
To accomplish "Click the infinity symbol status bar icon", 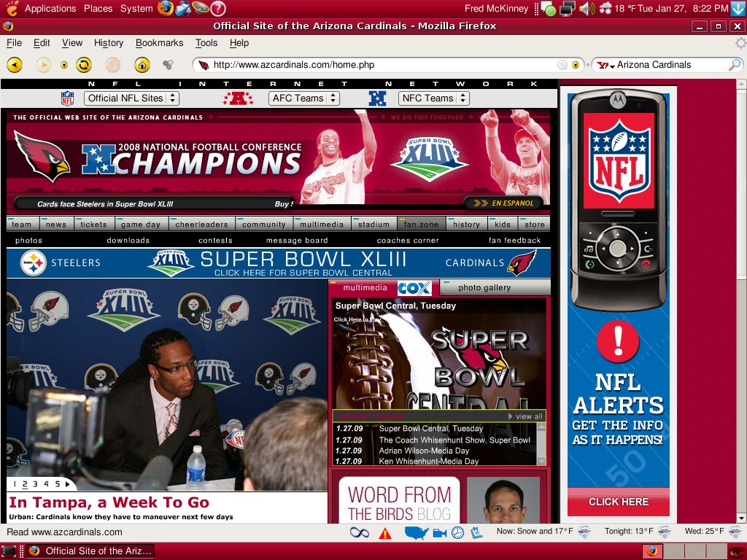I will [359, 532].
